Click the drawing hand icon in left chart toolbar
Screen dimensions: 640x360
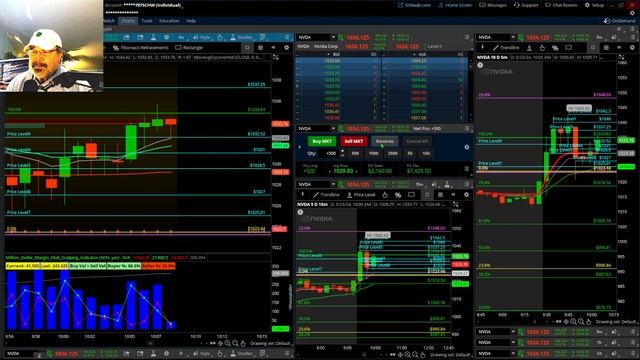[220, 37]
